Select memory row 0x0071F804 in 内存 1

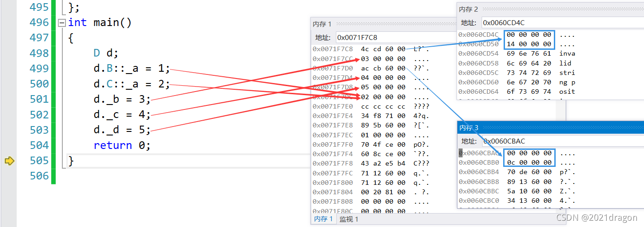pos(371,192)
